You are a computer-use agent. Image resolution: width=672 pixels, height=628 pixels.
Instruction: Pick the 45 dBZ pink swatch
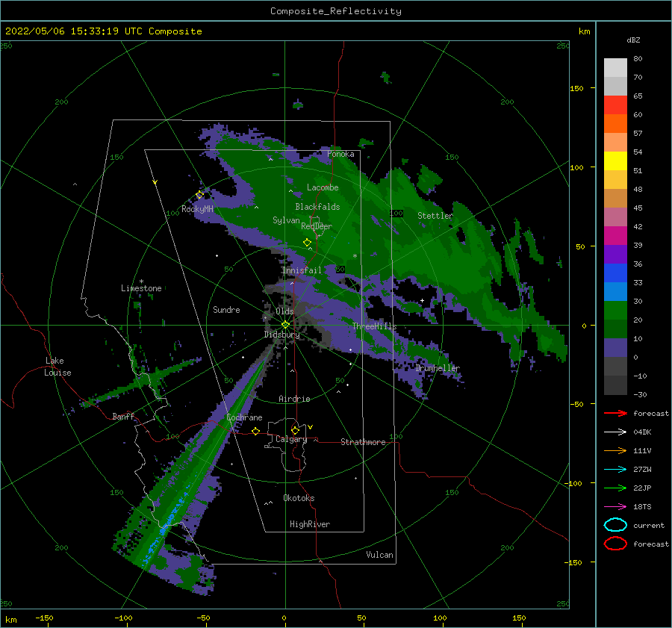point(615,217)
